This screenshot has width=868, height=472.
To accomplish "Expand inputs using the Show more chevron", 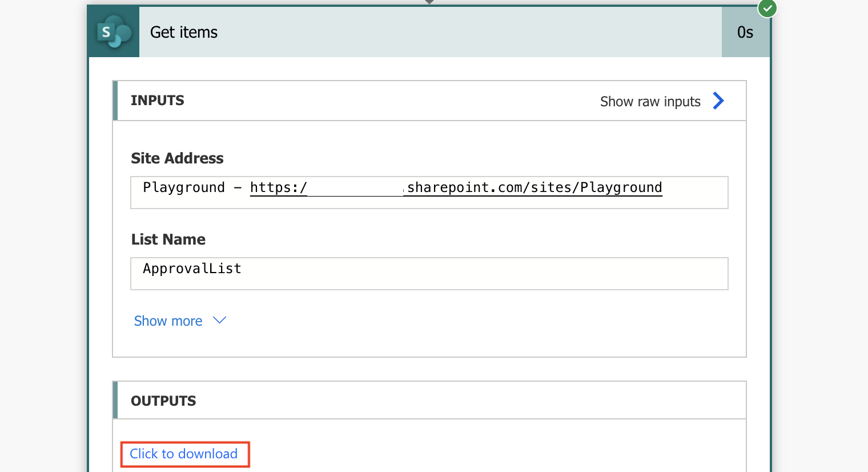I will pyautogui.click(x=220, y=321).
